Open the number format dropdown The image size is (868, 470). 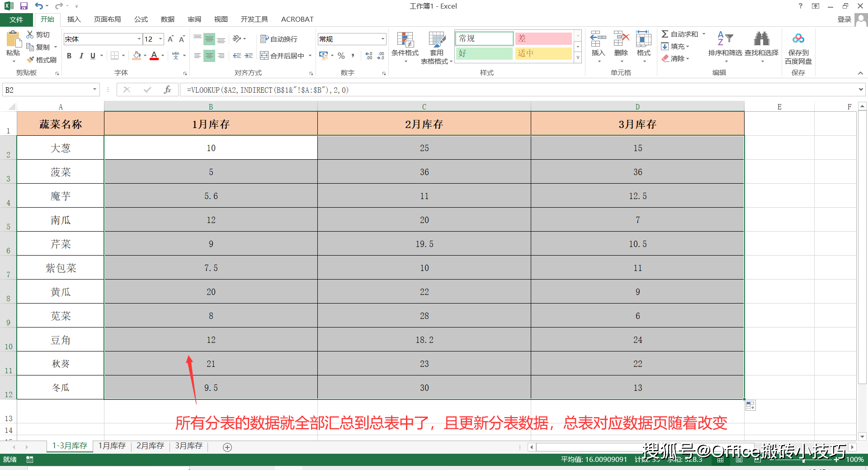pyautogui.click(x=383, y=39)
